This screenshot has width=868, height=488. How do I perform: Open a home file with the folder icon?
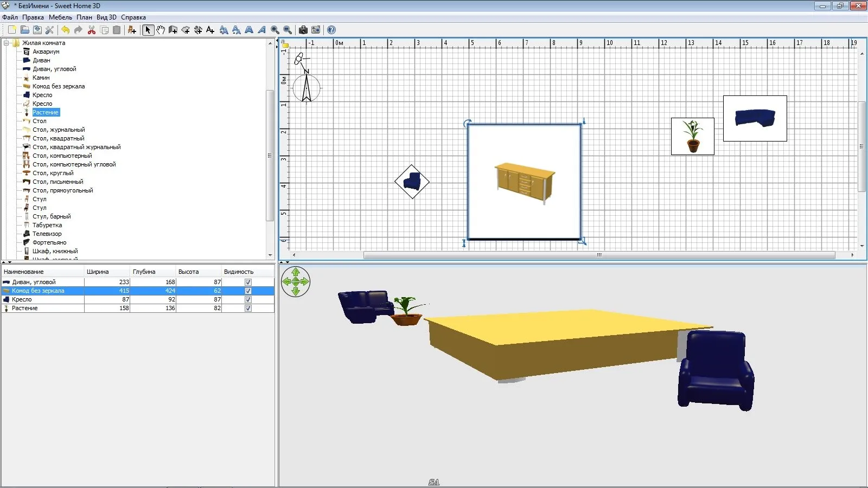[x=25, y=30]
